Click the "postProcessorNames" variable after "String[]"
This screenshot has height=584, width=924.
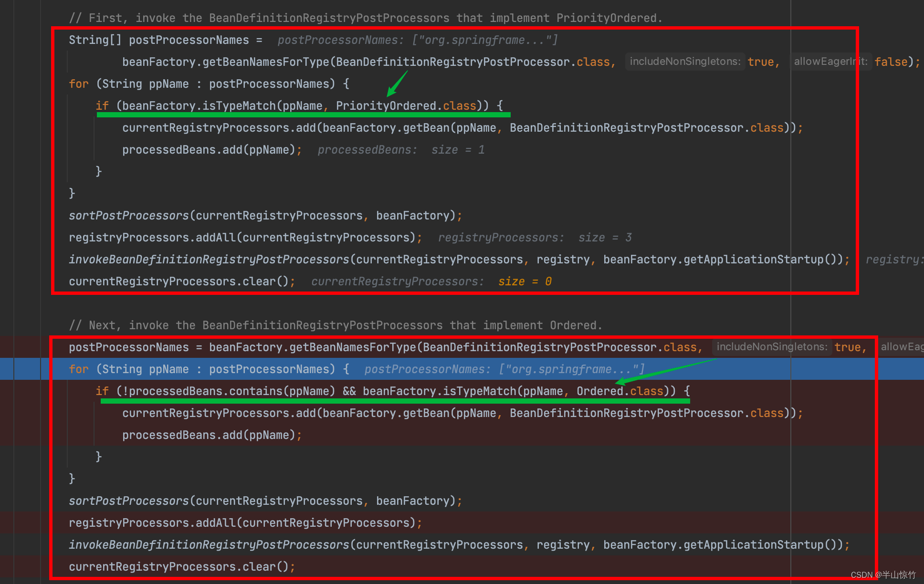189,40
